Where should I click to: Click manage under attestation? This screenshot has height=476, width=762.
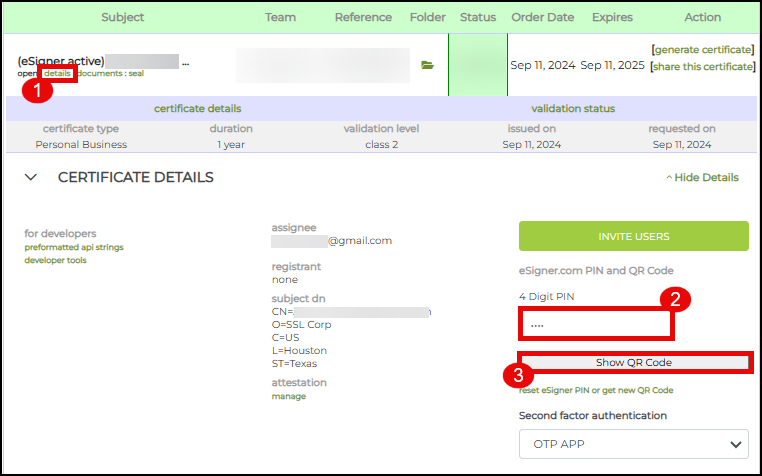click(x=288, y=396)
